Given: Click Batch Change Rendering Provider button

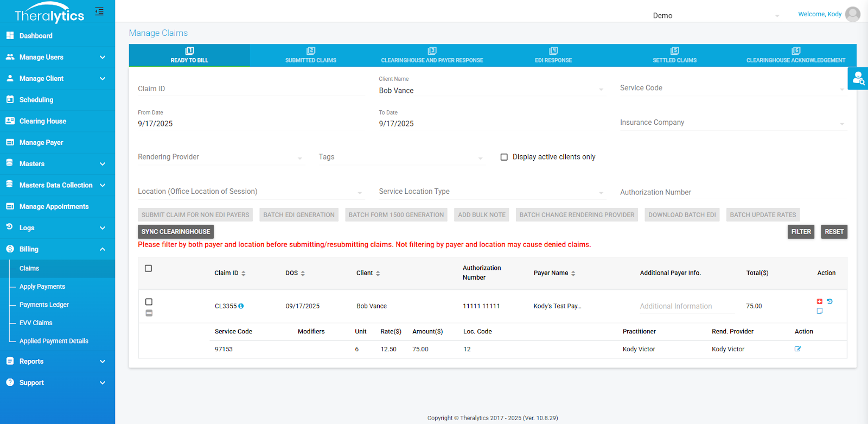Looking at the screenshot, I should 577,215.
